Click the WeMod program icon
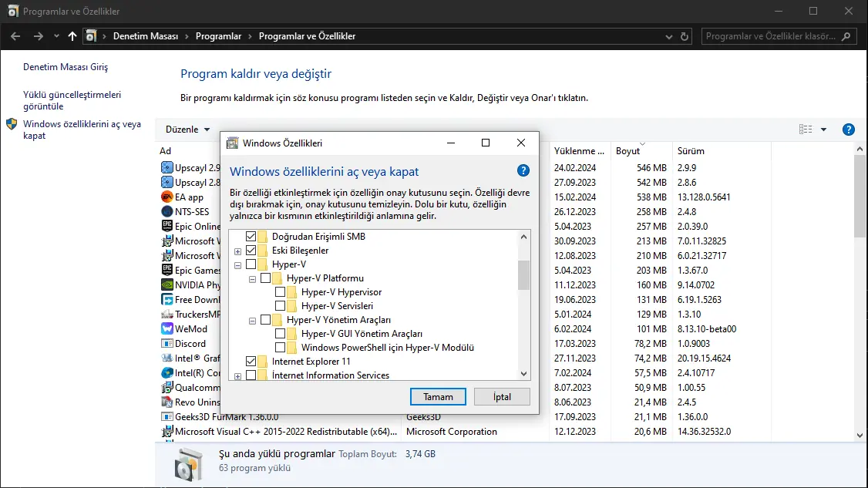The width and height of the screenshot is (868, 488). [x=167, y=328]
